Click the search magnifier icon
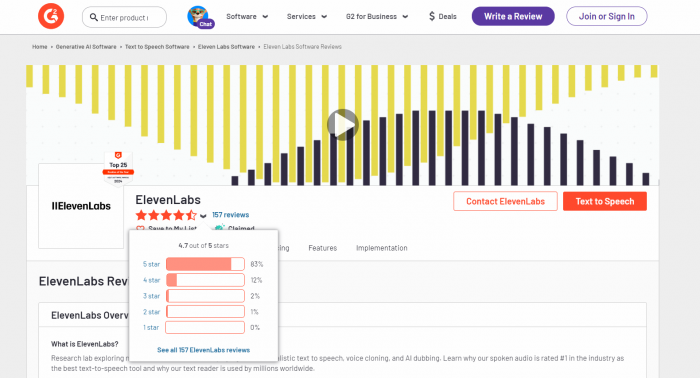This screenshot has width=700, height=378. click(x=93, y=17)
